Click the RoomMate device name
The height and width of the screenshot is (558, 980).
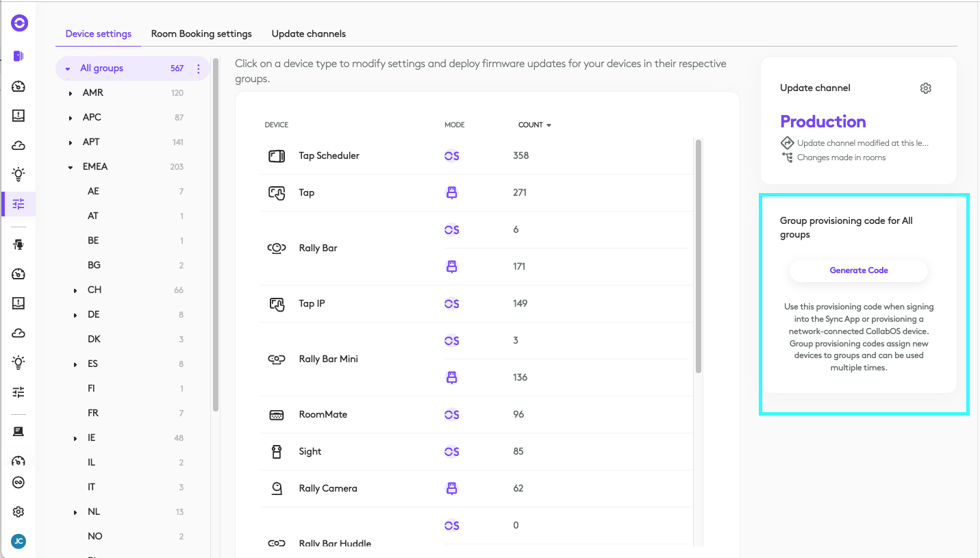click(x=323, y=415)
